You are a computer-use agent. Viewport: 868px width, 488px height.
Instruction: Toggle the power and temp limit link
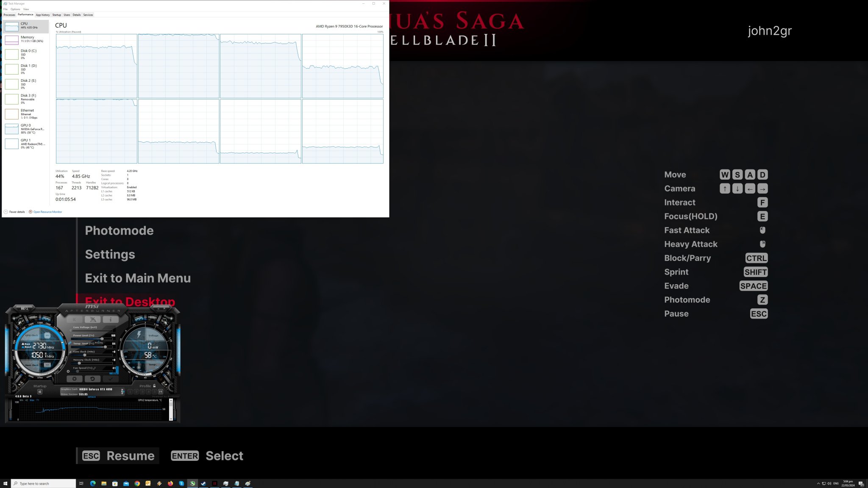click(x=69, y=343)
